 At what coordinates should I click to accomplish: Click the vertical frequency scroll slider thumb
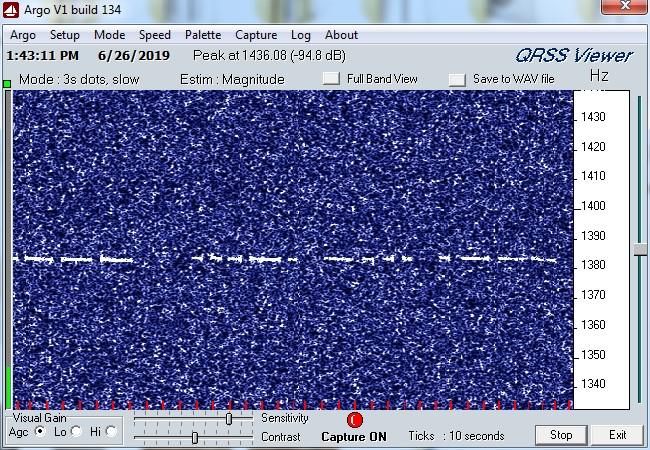(640, 251)
